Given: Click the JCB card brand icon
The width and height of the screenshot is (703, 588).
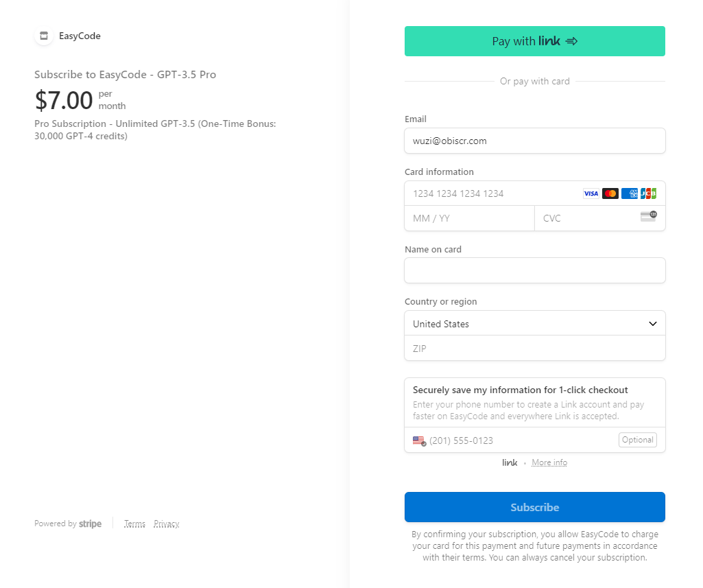Looking at the screenshot, I should click(648, 193).
